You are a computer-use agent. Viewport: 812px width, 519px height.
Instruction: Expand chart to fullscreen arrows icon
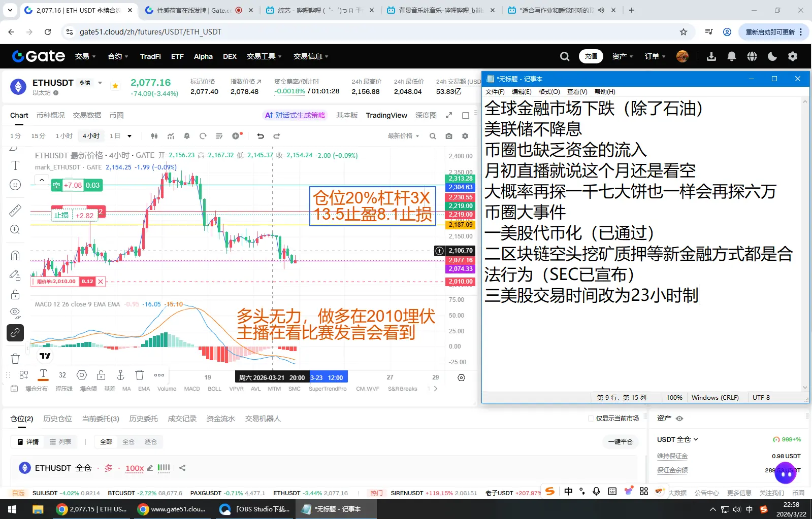tap(449, 116)
